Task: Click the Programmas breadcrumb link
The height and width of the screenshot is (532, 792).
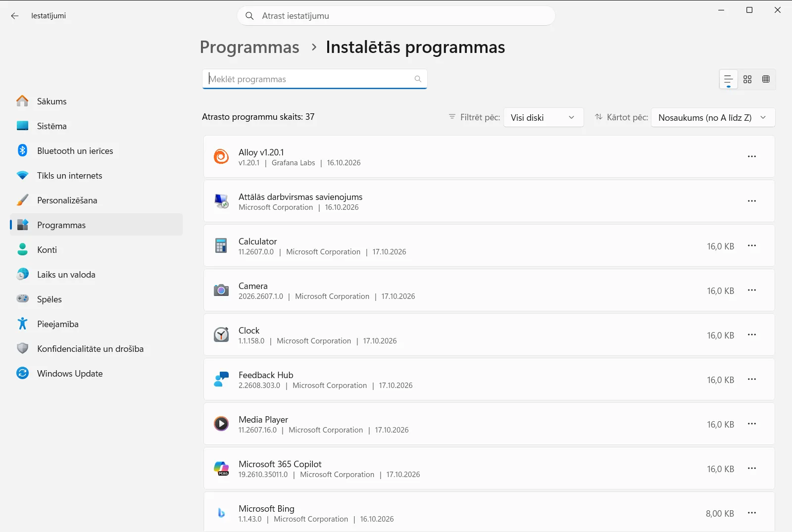Action: click(249, 47)
